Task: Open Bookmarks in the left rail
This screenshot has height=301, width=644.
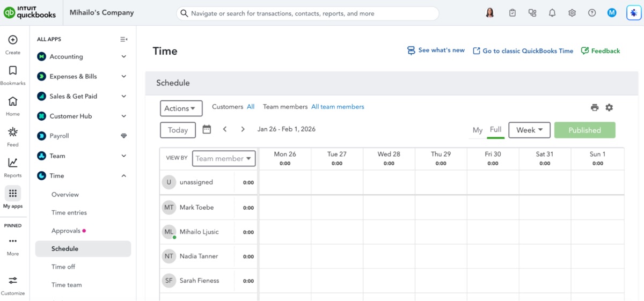Action: click(13, 70)
